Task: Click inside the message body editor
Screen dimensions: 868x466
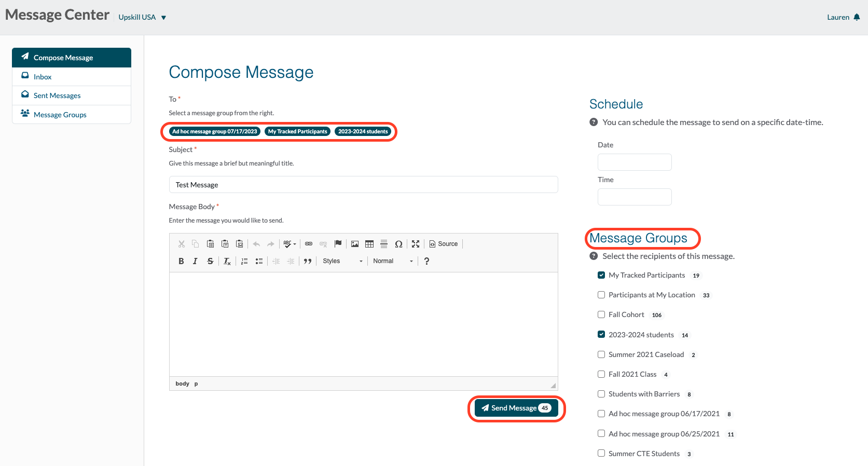Action: [363, 324]
